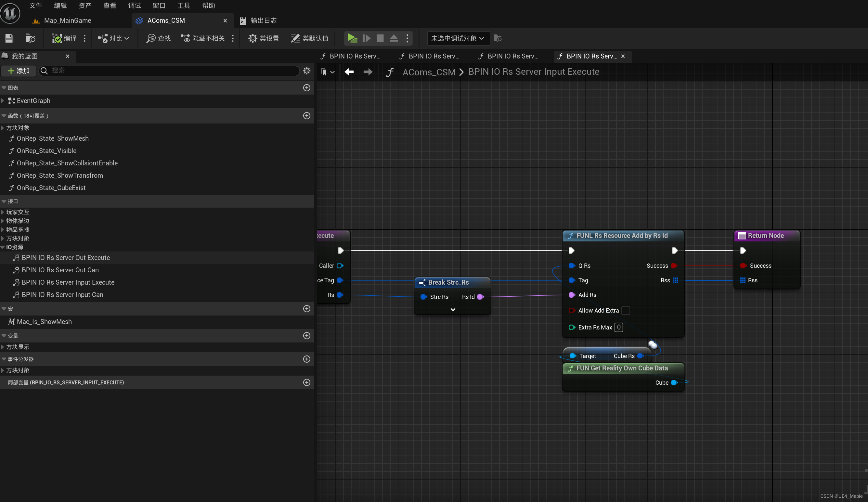868x502 pixels.
Task: Compile the blueprint using the 编译 icon
Action: tap(63, 38)
